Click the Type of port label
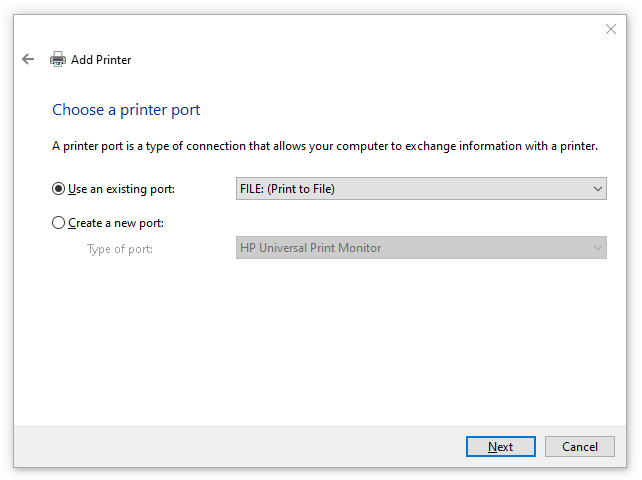Image resolution: width=642 pixels, height=480 pixels. pos(120,249)
